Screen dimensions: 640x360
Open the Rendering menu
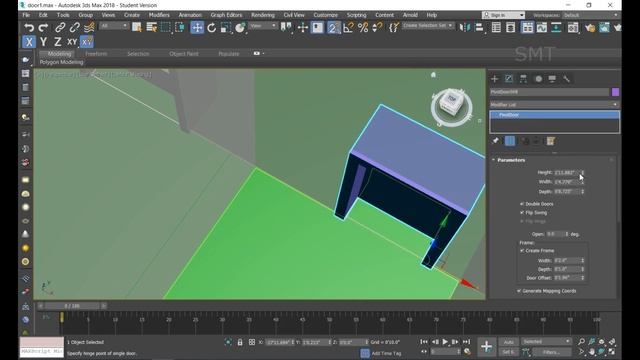262,15
